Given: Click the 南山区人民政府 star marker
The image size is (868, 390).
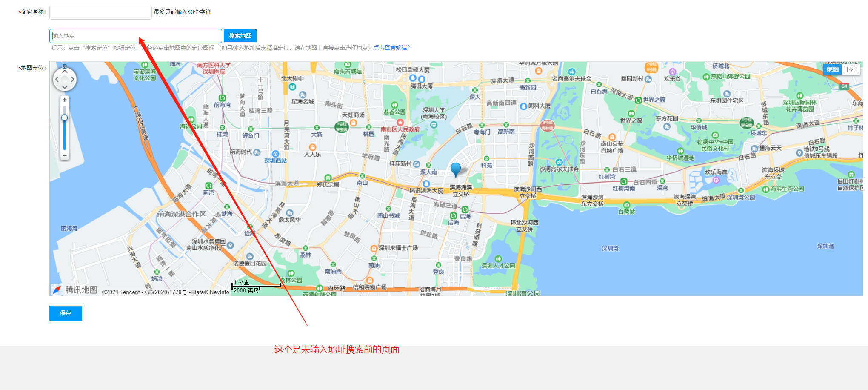Looking at the screenshot, I should point(400,123).
